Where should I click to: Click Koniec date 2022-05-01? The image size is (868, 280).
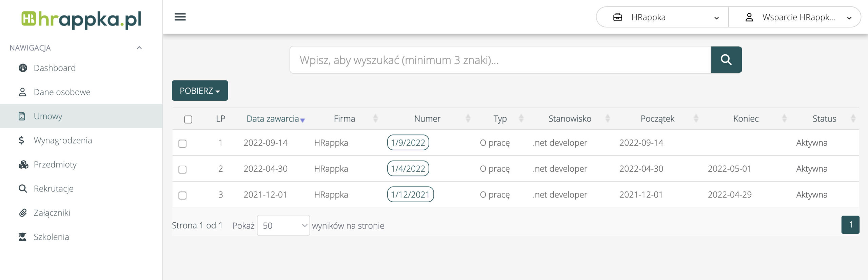point(729,168)
